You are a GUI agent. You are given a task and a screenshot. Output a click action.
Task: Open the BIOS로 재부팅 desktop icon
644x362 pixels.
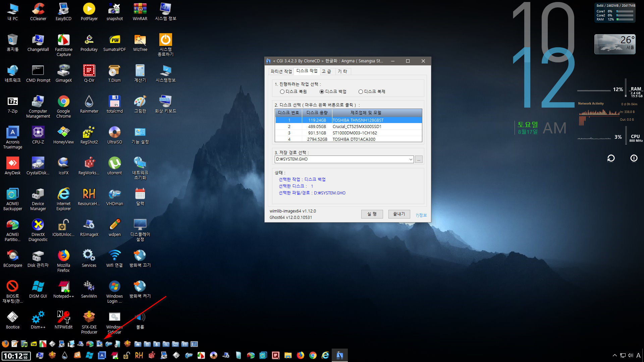(x=12, y=292)
